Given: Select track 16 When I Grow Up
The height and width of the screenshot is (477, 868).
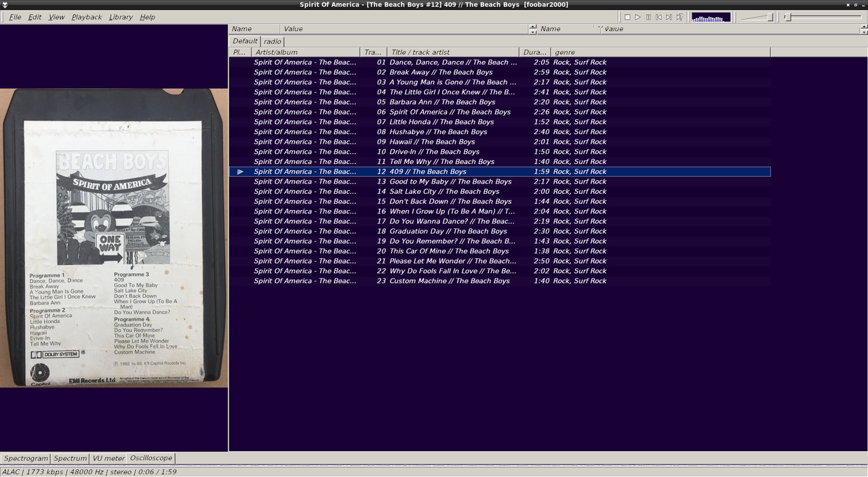Looking at the screenshot, I should (x=500, y=211).
